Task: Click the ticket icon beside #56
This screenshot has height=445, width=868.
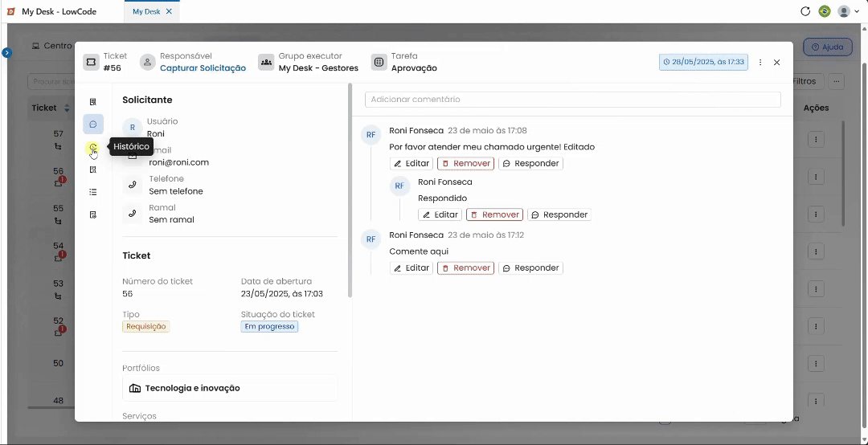Action: pos(92,62)
